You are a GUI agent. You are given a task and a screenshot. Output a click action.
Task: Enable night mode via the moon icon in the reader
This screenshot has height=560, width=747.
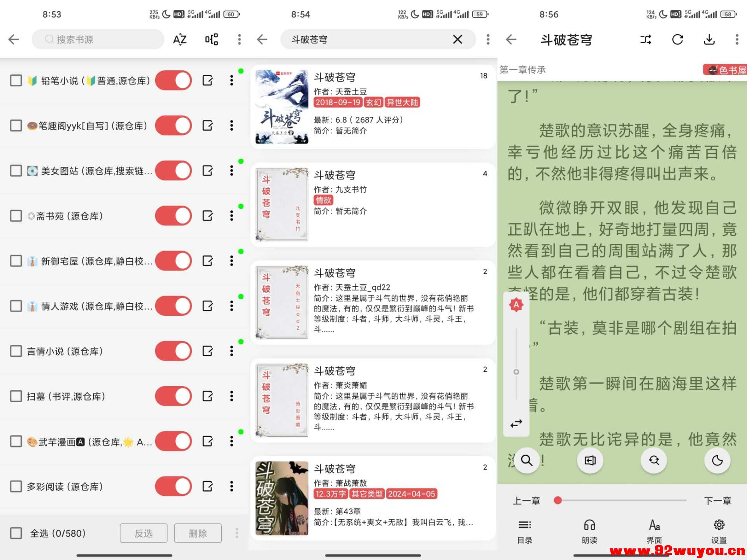tap(717, 460)
